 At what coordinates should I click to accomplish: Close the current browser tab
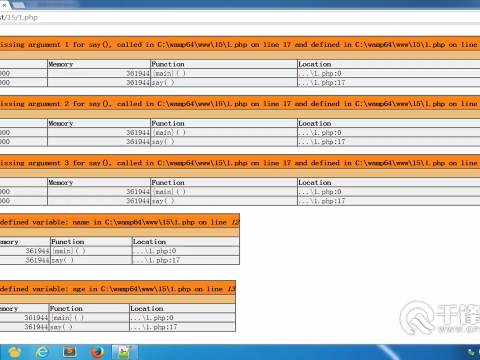pos(4,5)
